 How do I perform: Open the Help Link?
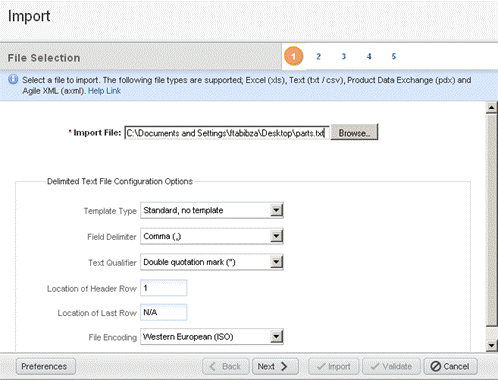pyautogui.click(x=104, y=91)
